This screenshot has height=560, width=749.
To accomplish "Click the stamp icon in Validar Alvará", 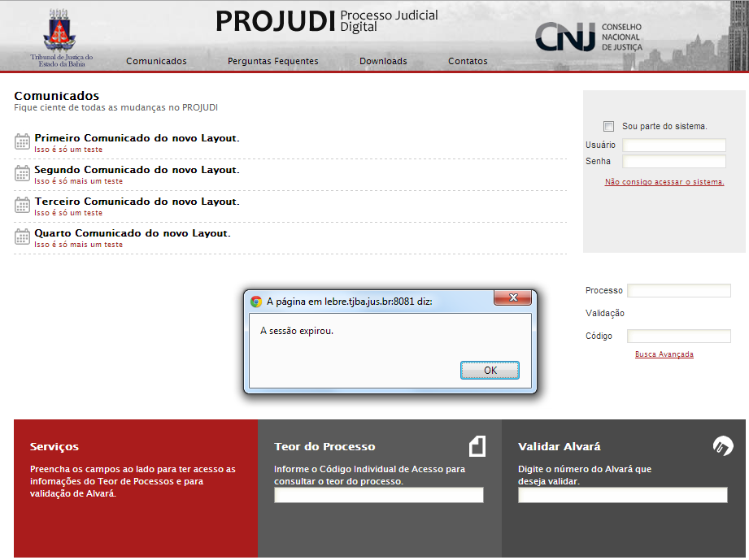I will pos(723,446).
